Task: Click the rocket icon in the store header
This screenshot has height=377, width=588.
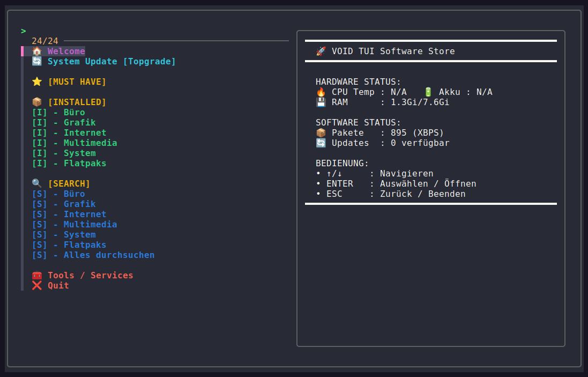Action: pos(321,51)
